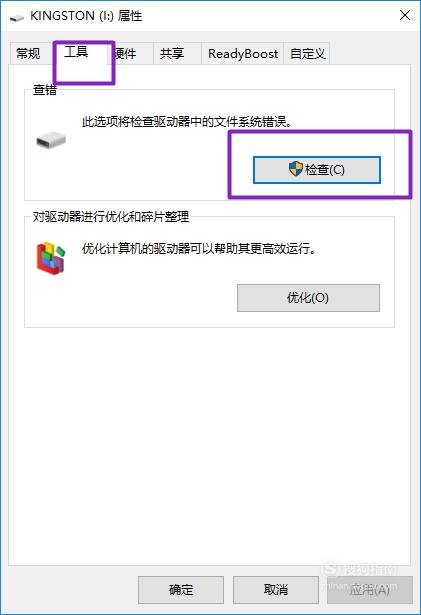Click the 对驱动器进行优化和碎片整理 group label
Viewport: 421px width, 615px height.
click(x=111, y=216)
